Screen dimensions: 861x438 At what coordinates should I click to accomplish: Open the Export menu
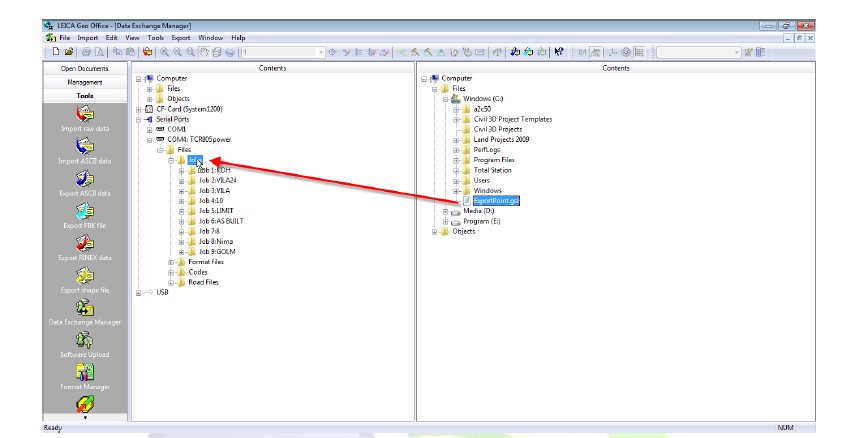pyautogui.click(x=181, y=38)
